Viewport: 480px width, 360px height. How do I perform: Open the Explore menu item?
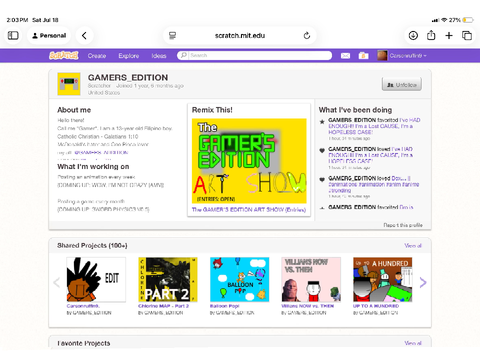[x=129, y=56]
